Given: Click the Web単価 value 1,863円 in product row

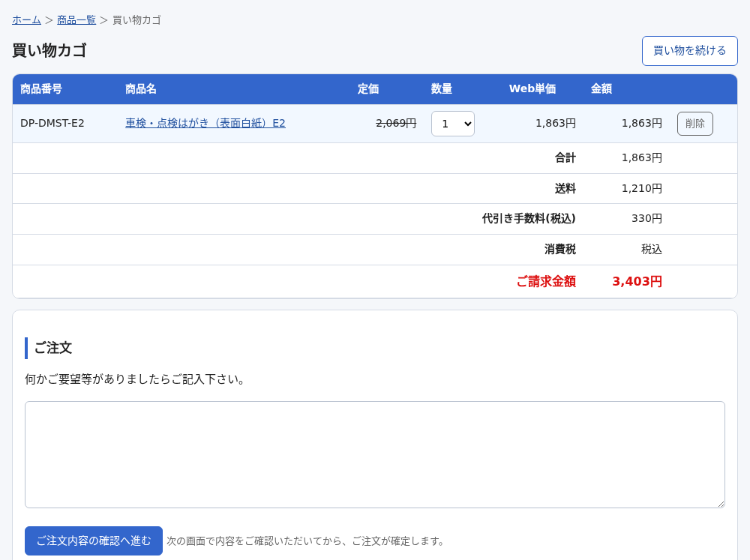Looking at the screenshot, I should pos(556,124).
